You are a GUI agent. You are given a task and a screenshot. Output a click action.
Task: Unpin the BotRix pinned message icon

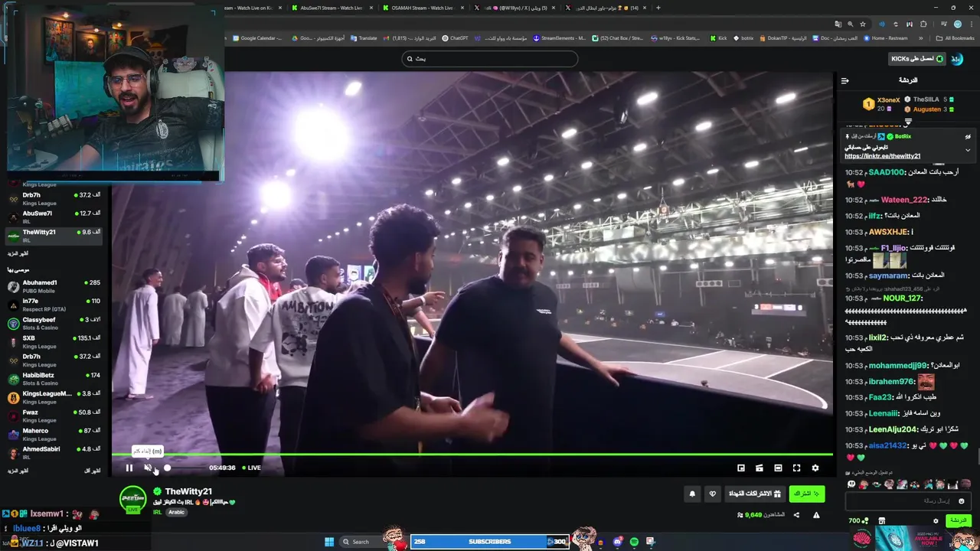pyautogui.click(x=968, y=136)
